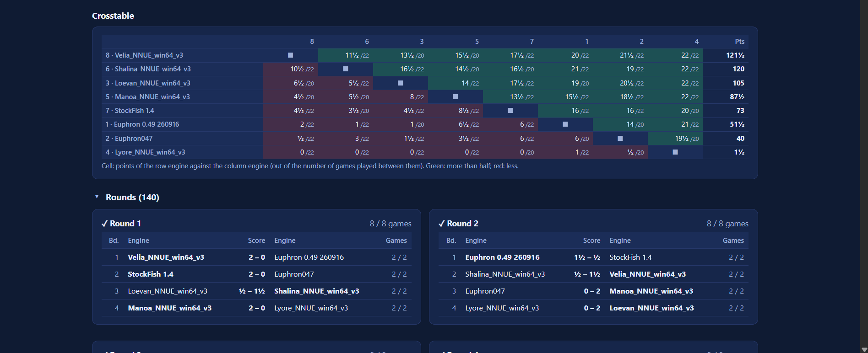
Task: Open Round 1 board 1 Velia vs Euphron
Action: pos(256,257)
